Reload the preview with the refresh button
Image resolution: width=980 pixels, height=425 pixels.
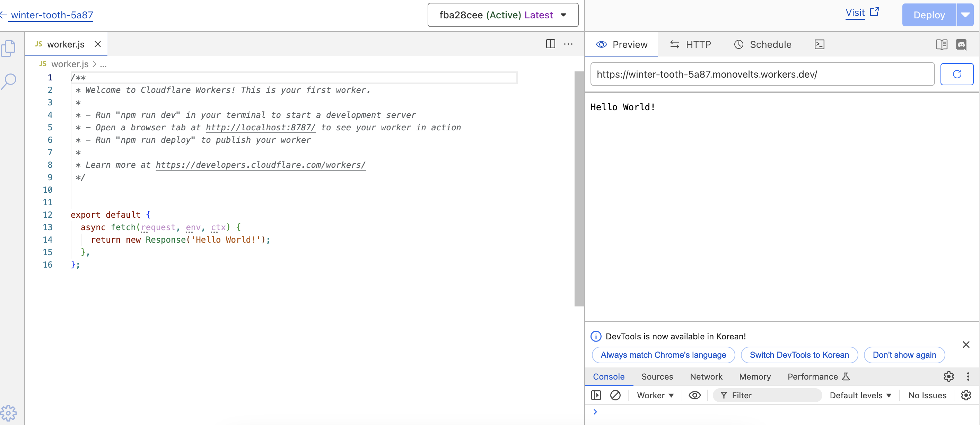coord(956,74)
